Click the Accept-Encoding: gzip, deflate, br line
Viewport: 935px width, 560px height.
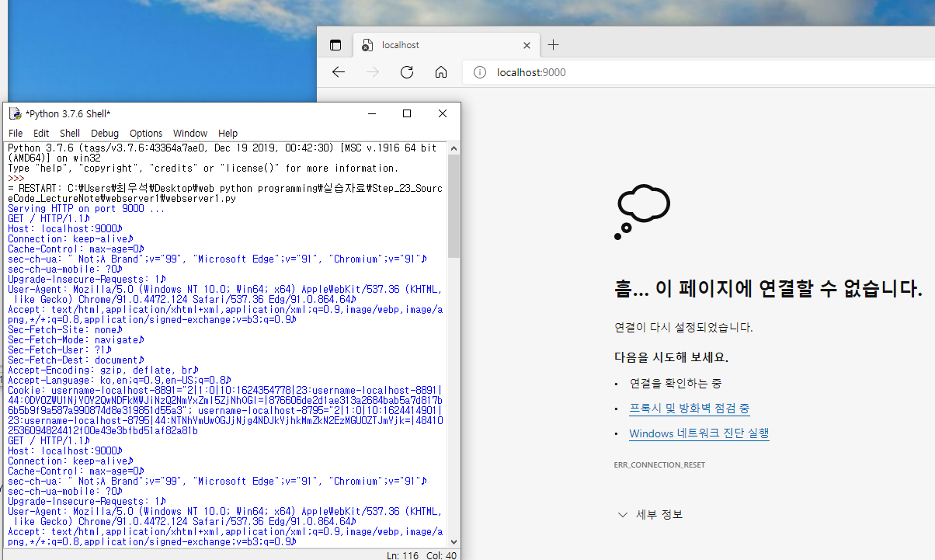pos(104,370)
